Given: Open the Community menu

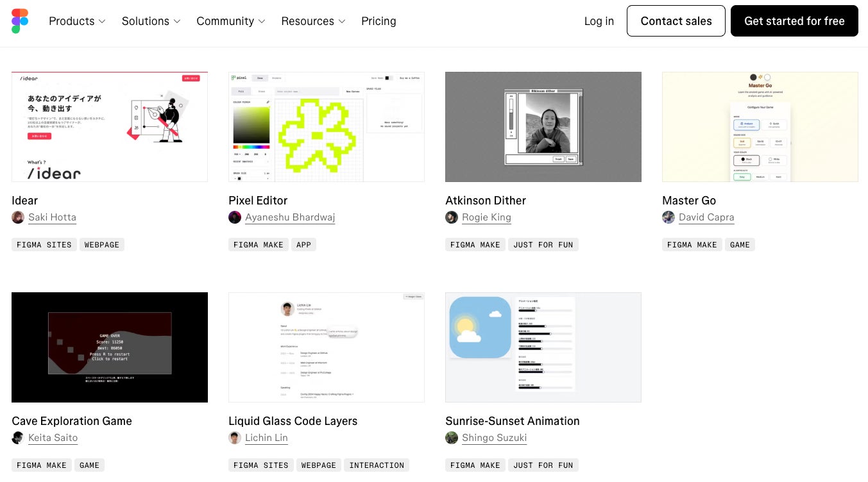Looking at the screenshot, I should tap(231, 21).
